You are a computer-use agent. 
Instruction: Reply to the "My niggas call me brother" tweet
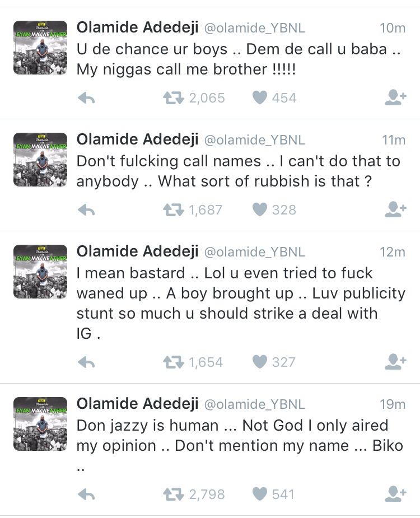click(86, 99)
